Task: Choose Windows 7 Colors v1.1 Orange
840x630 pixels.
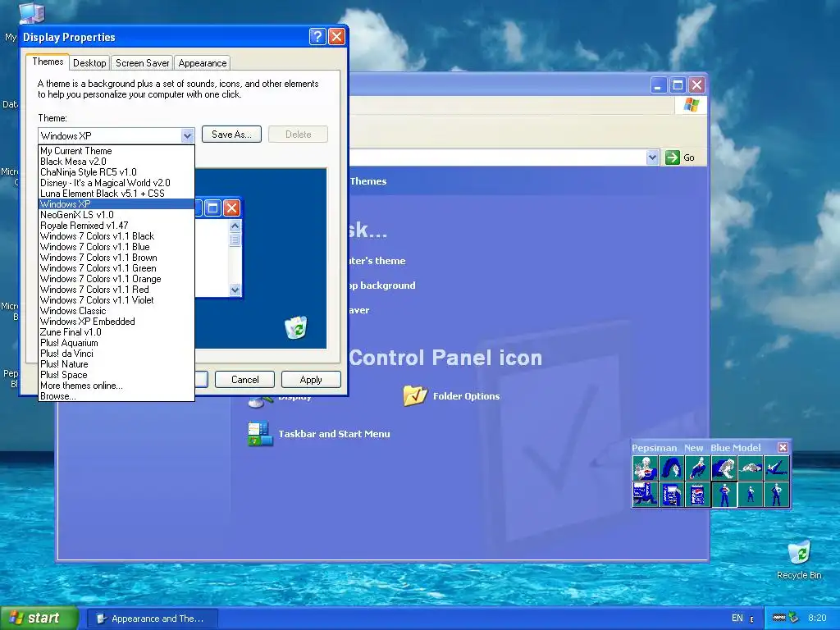Action: 116,279
